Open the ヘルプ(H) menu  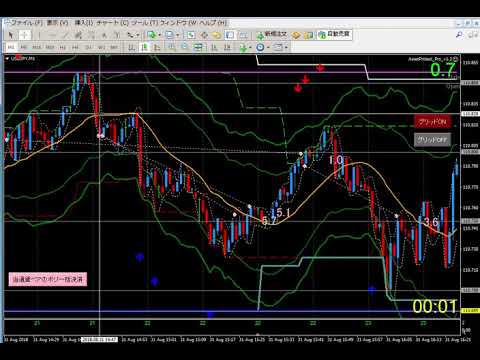click(x=213, y=23)
